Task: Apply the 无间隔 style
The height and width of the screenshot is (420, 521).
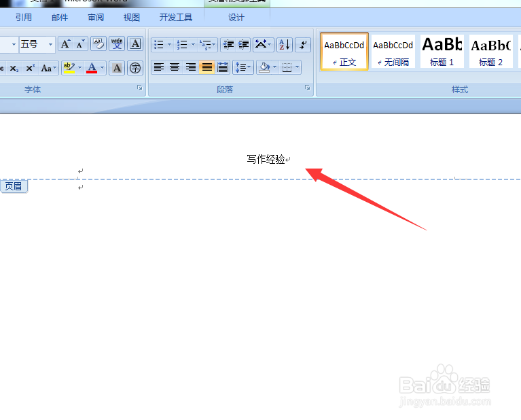Action: [x=393, y=52]
